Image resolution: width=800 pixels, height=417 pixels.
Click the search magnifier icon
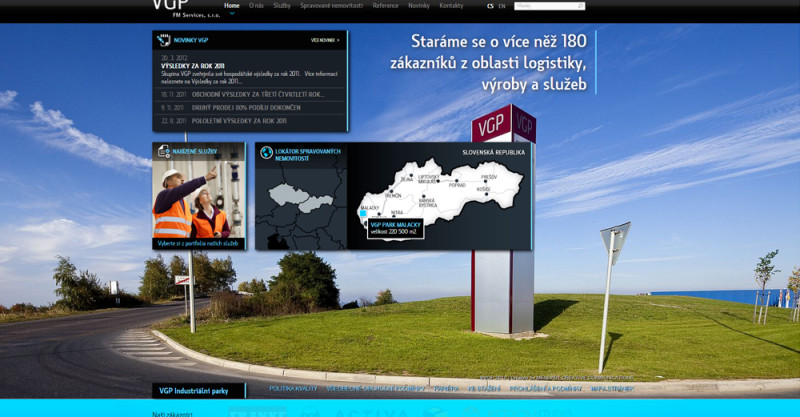[581, 6]
